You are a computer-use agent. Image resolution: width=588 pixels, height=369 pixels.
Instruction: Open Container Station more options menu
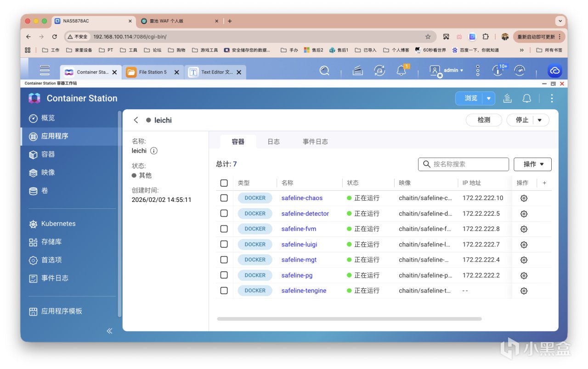point(552,98)
